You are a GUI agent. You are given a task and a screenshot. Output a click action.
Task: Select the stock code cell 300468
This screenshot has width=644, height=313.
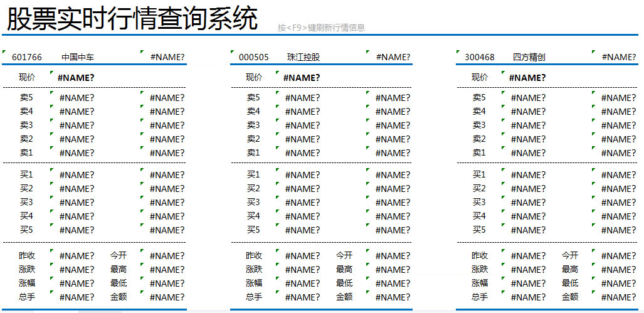[480, 57]
